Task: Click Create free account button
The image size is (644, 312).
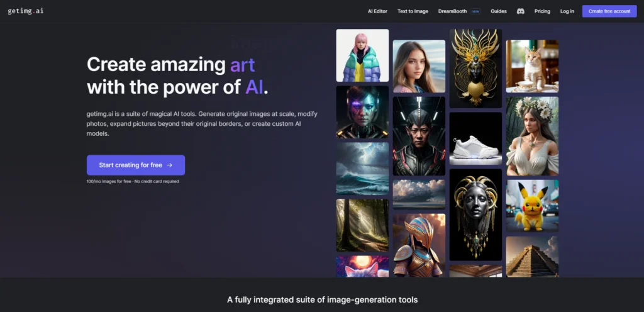Action: (x=609, y=11)
